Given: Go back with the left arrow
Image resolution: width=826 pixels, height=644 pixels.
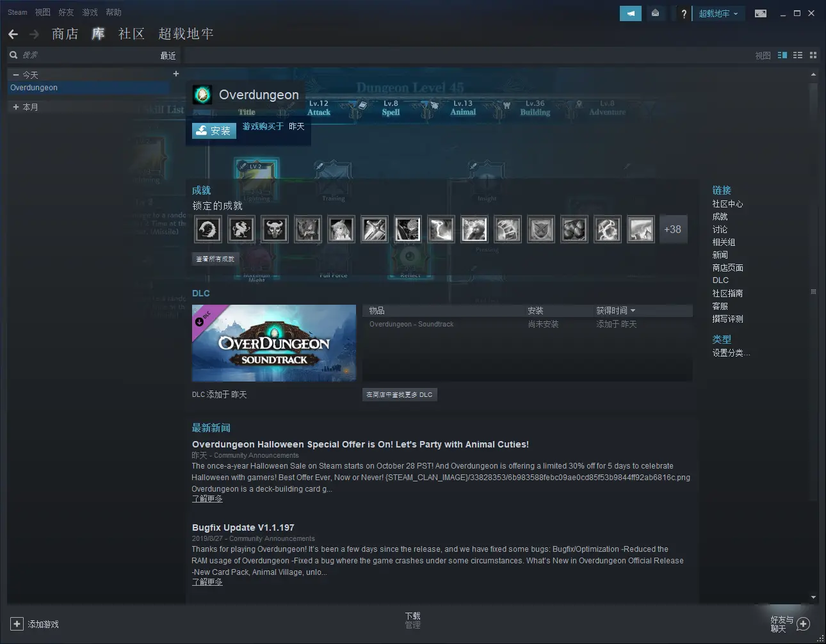Looking at the screenshot, I should pos(13,34).
